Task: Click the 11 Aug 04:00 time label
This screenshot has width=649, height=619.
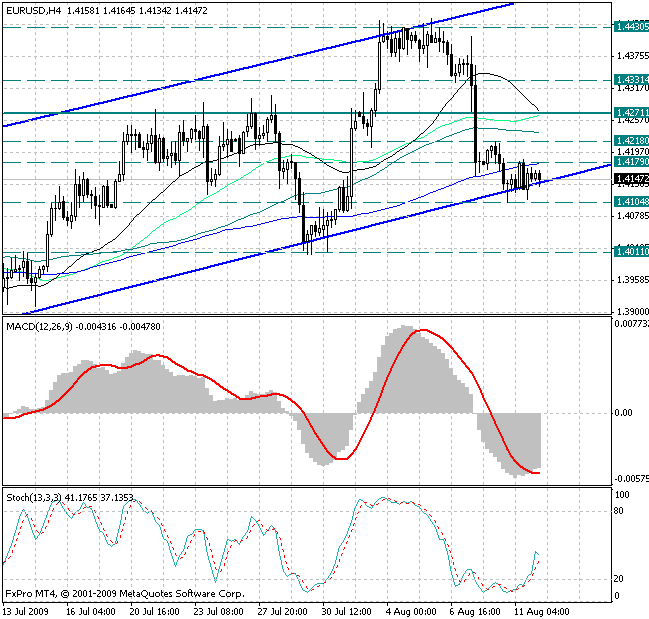Action: [542, 612]
